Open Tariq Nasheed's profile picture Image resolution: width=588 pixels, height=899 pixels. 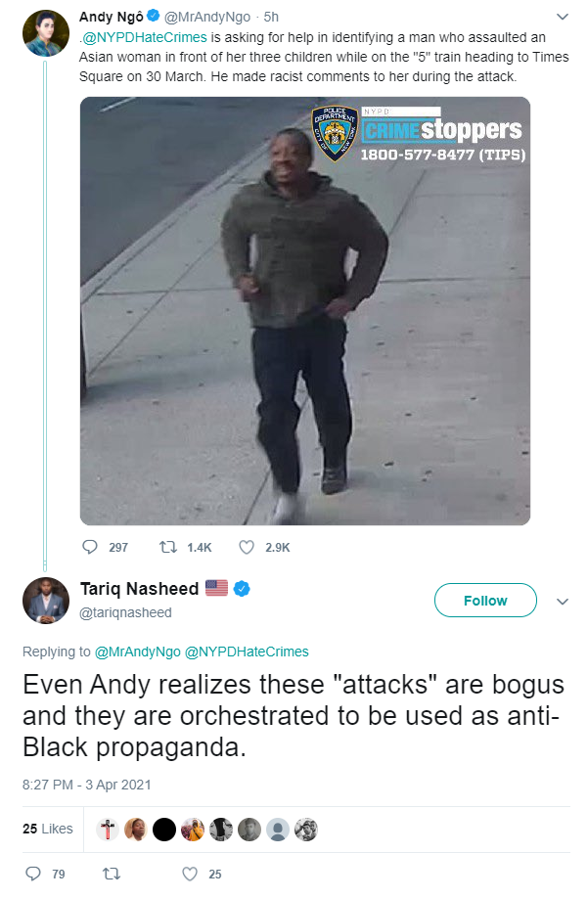click(45, 601)
